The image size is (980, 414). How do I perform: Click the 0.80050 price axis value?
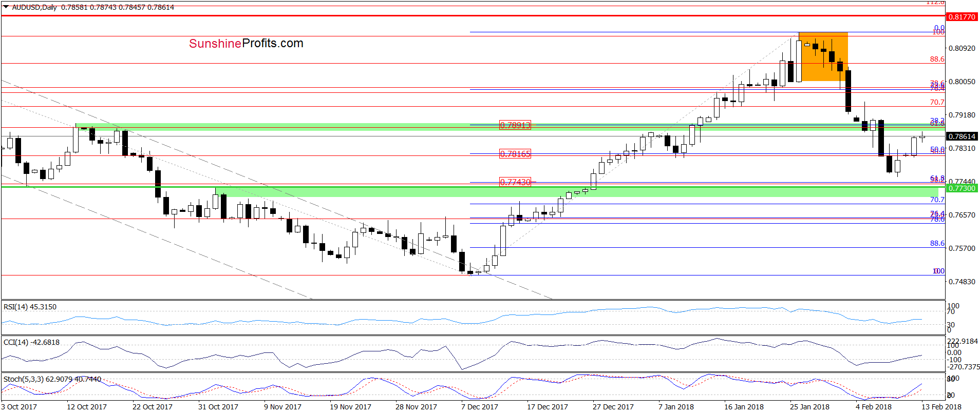coord(962,82)
